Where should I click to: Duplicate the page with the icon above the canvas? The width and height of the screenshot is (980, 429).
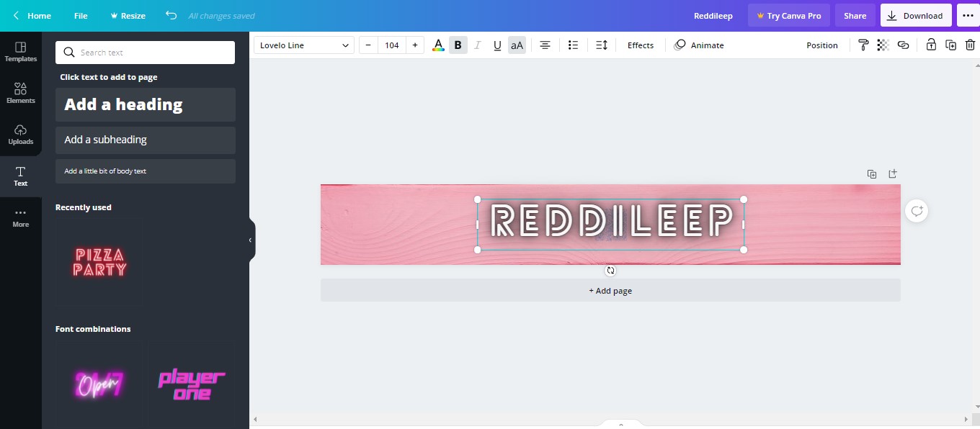pyautogui.click(x=872, y=174)
